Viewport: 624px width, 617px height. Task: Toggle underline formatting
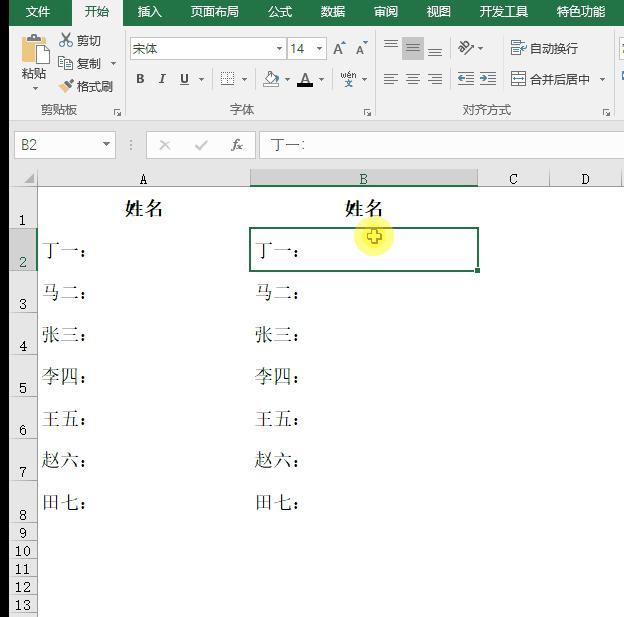(184, 79)
